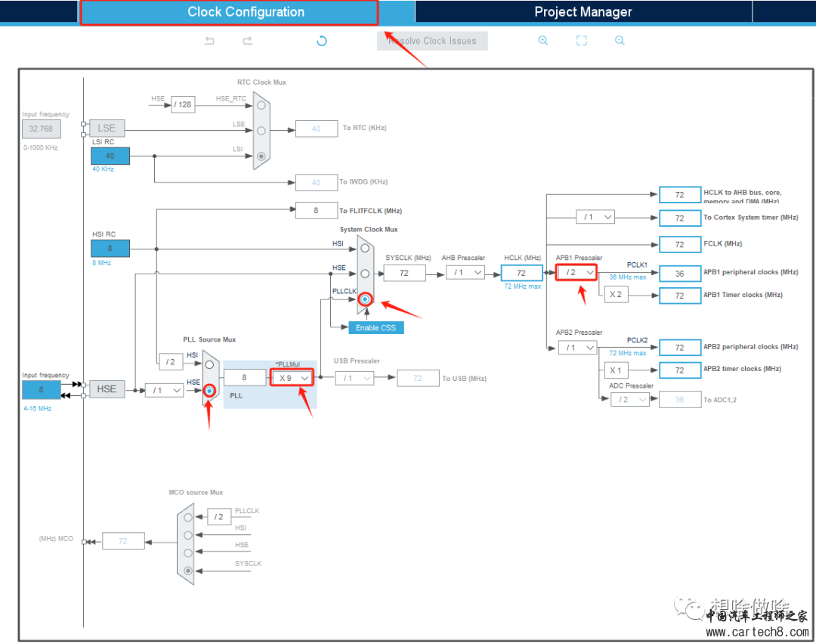This screenshot has width=816, height=644.
Task: Click '72 MHz max' HCLK label
Action: pos(523,286)
